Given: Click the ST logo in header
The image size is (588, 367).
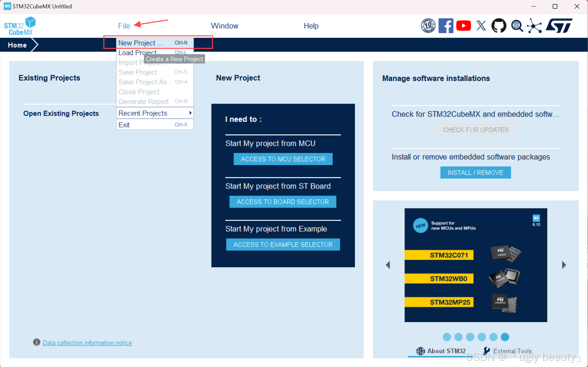Looking at the screenshot, I should click(559, 26).
